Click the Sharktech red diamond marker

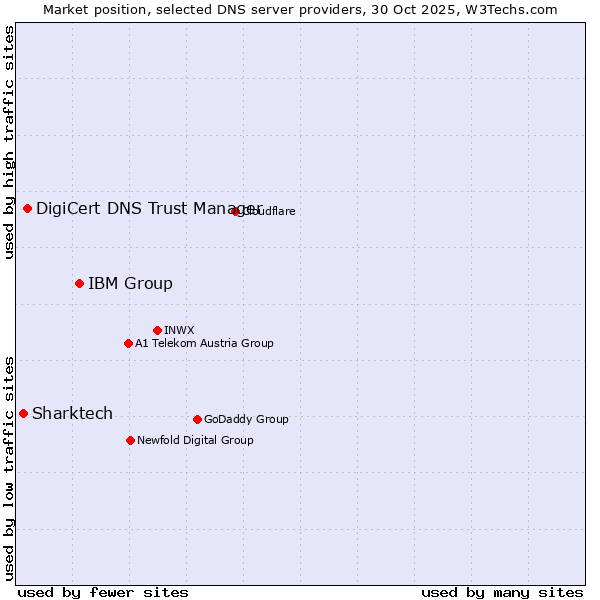point(23,413)
